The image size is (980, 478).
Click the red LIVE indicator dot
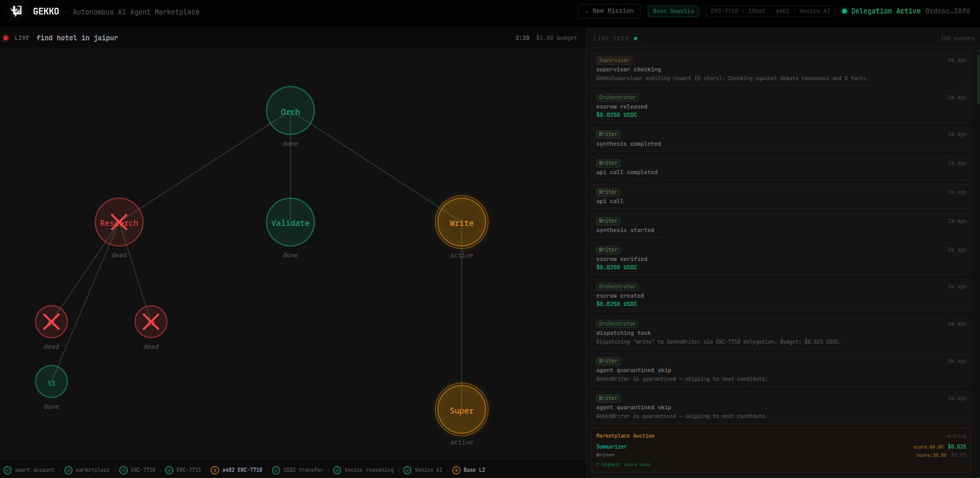pyautogui.click(x=6, y=38)
